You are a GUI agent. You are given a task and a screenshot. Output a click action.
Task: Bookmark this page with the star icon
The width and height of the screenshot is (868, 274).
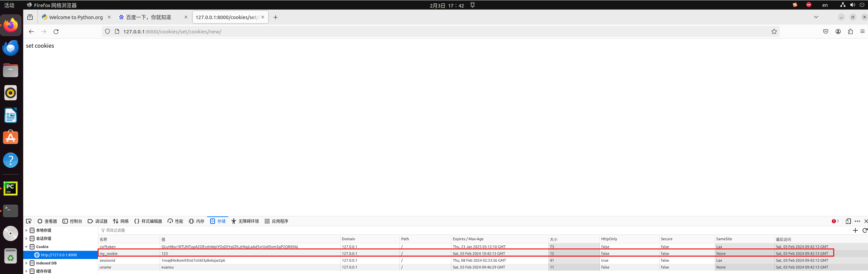(x=774, y=32)
